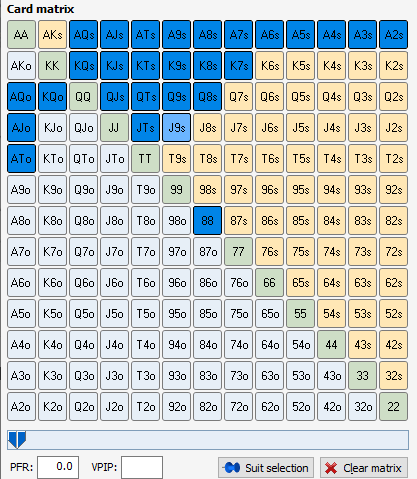Toggle the QQ hand cell

pos(83,97)
